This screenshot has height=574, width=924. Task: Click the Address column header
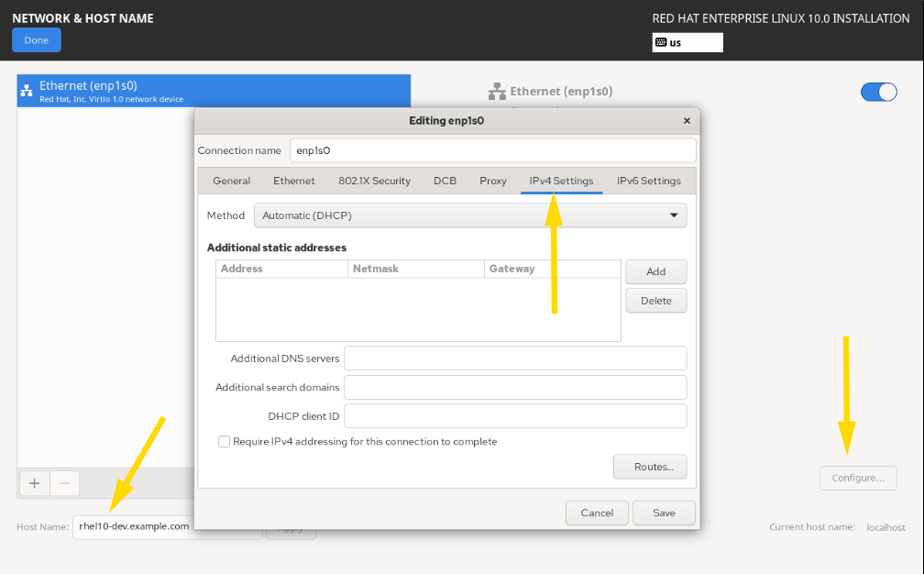(x=281, y=269)
